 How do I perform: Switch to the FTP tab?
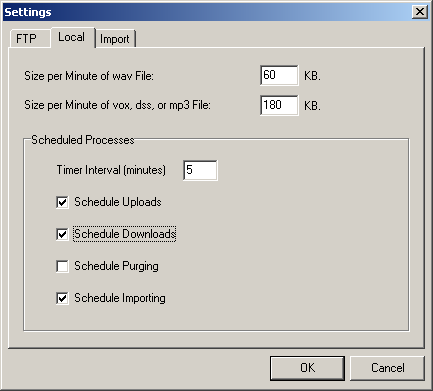[26, 39]
